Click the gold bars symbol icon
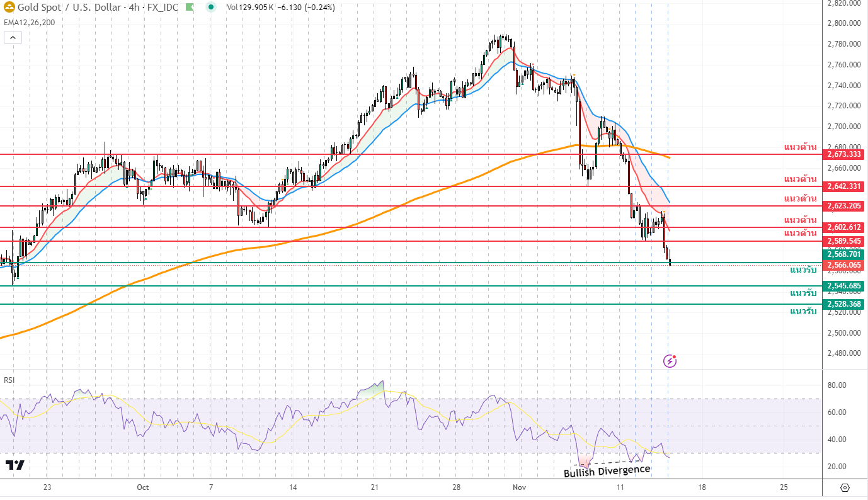868x500 pixels. click(8, 8)
